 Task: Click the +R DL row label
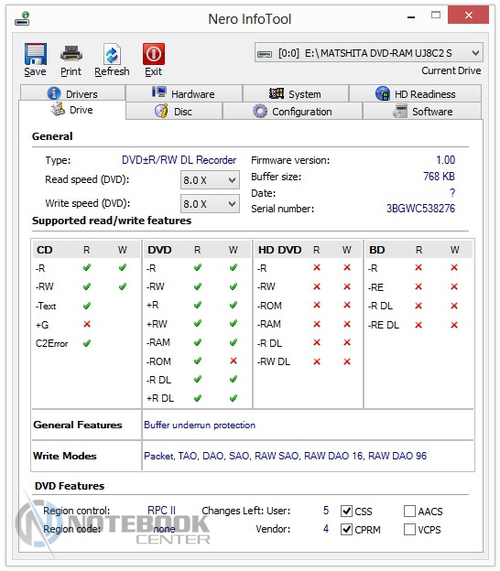160,398
